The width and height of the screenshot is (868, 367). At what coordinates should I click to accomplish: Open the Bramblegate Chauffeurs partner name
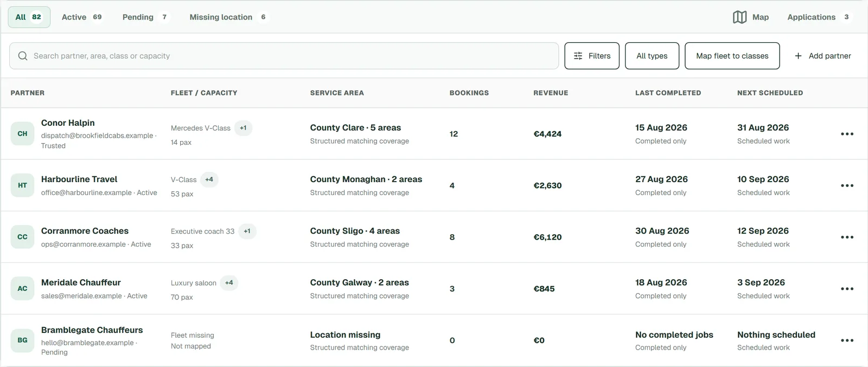[92, 330]
